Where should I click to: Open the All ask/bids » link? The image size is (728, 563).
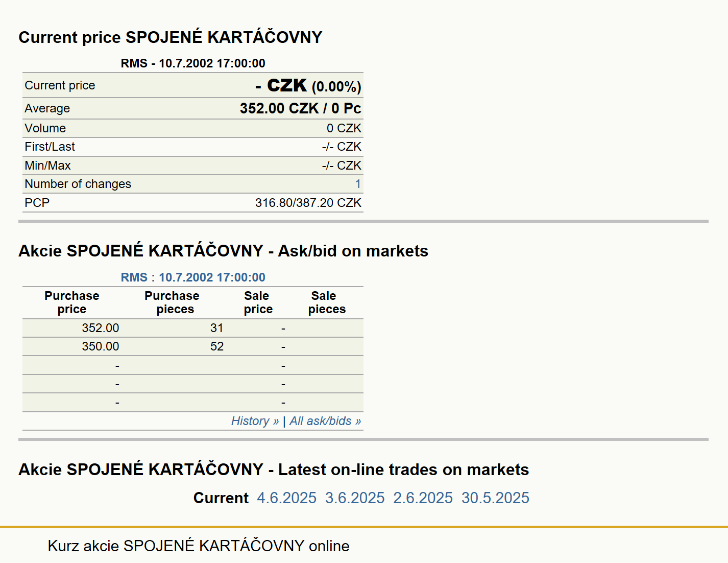[325, 421]
